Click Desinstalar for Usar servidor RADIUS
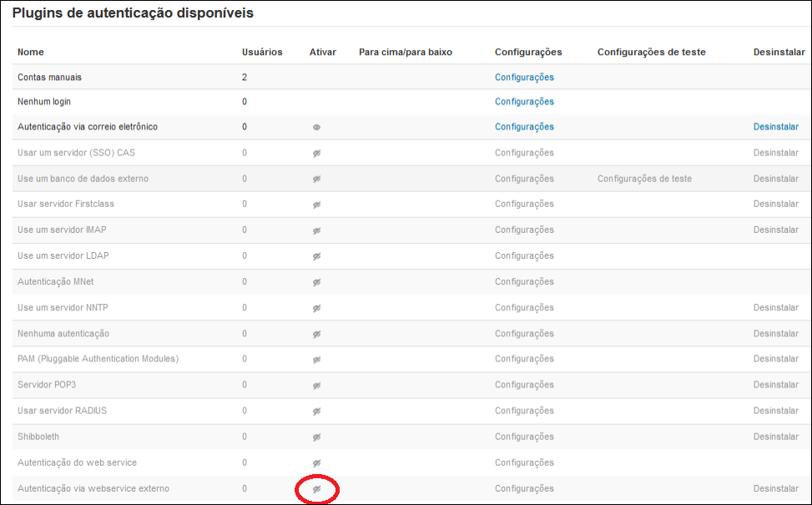 776,410
